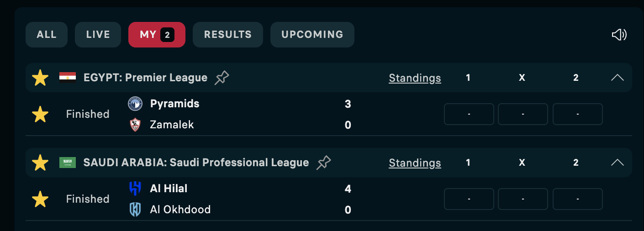Collapse the Egypt Premier League section
The image size is (644, 231).
coord(617,78)
